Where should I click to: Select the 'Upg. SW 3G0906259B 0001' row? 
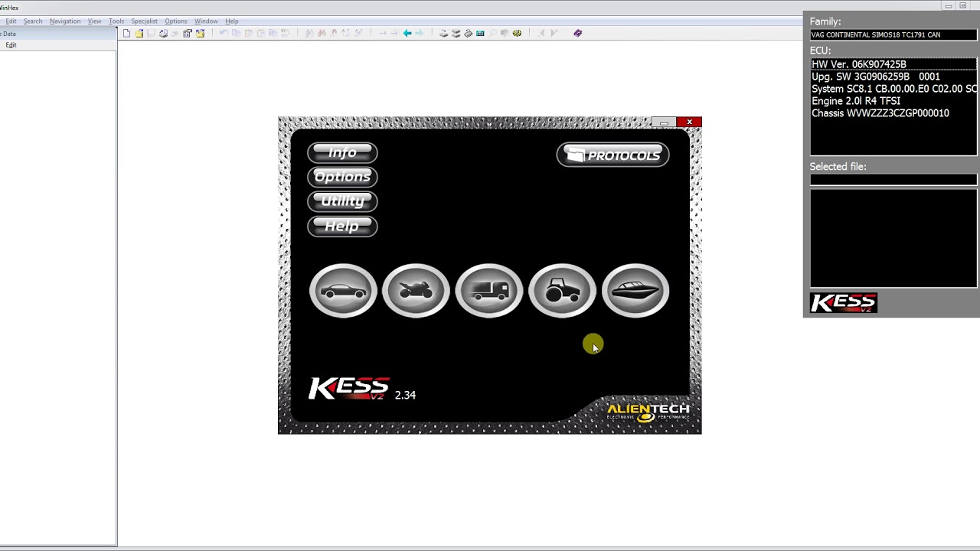click(893, 77)
